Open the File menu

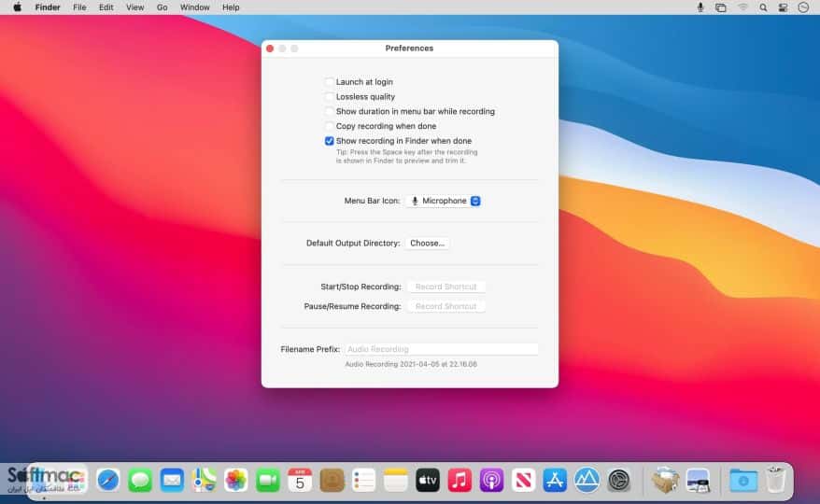(x=79, y=7)
